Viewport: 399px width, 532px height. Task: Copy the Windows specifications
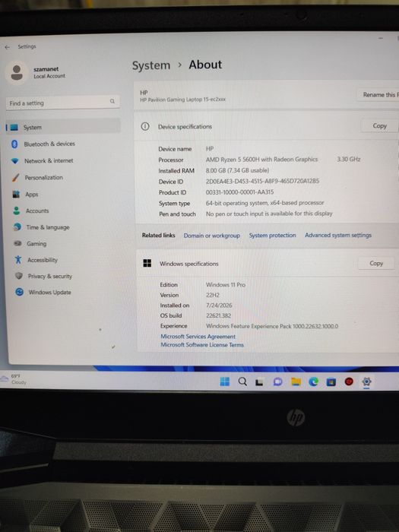(x=376, y=263)
